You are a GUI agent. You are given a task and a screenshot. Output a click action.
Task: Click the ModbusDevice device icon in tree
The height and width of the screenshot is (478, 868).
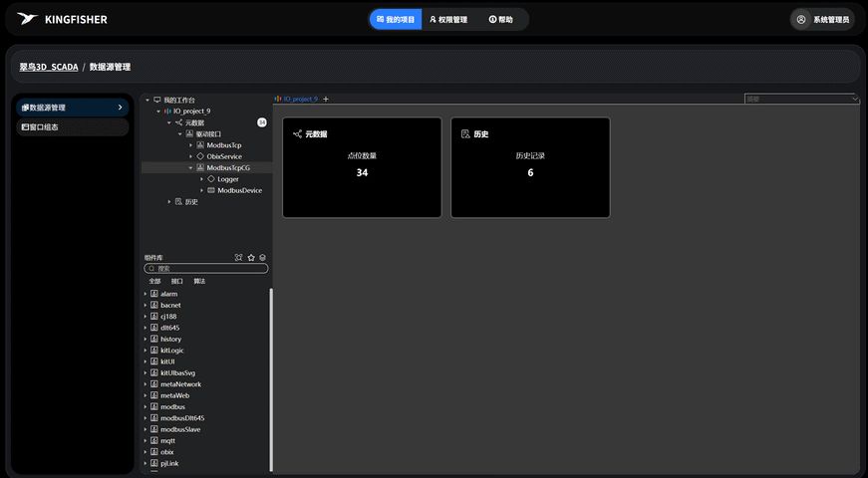(x=211, y=190)
